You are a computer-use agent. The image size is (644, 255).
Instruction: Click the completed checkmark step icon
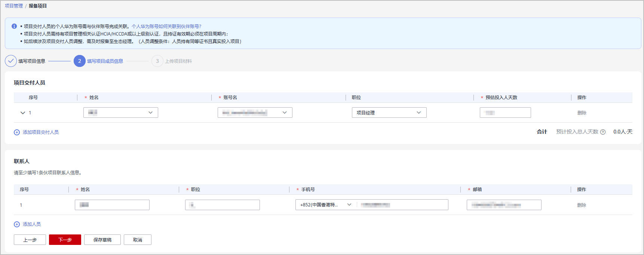[10, 61]
